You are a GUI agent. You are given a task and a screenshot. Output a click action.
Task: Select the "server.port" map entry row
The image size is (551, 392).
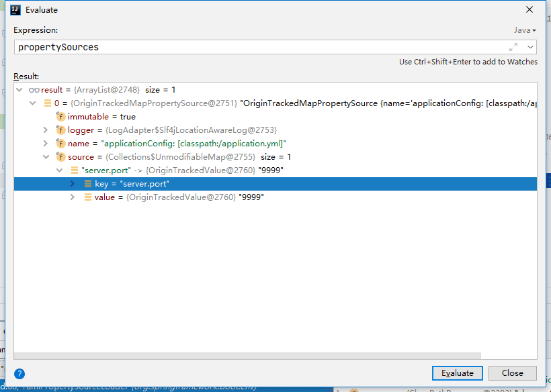(x=181, y=170)
